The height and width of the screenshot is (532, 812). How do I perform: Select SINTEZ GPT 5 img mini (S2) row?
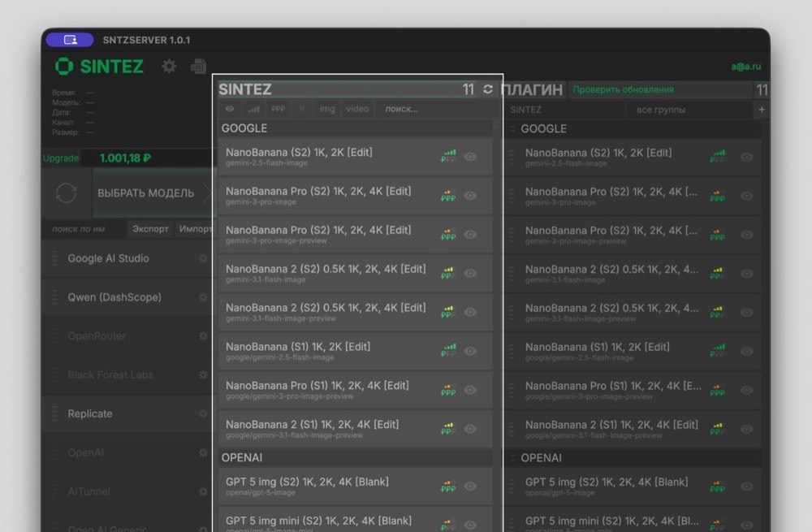coord(356,520)
